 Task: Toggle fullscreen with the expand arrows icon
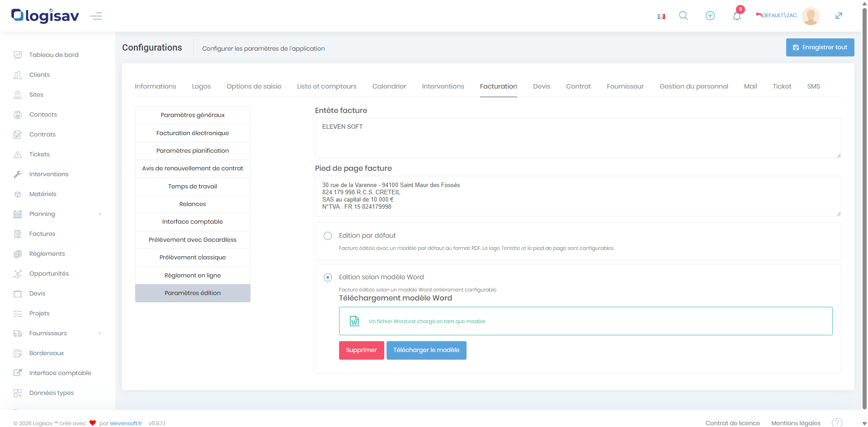(838, 16)
